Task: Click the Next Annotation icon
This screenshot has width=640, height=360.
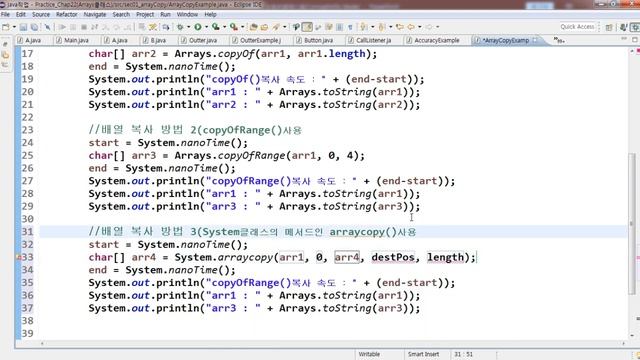Action: [x=363, y=27]
